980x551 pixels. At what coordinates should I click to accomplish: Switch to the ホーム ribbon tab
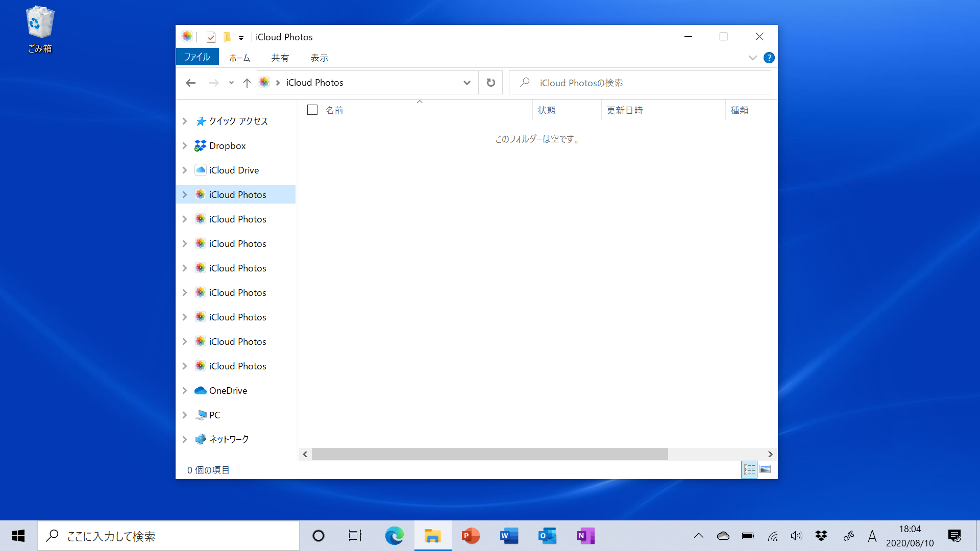coord(239,58)
